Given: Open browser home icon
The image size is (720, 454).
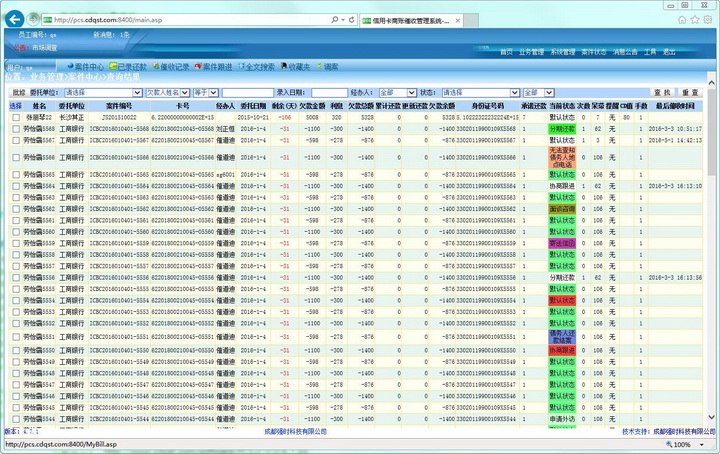Looking at the screenshot, I should coord(682,20).
